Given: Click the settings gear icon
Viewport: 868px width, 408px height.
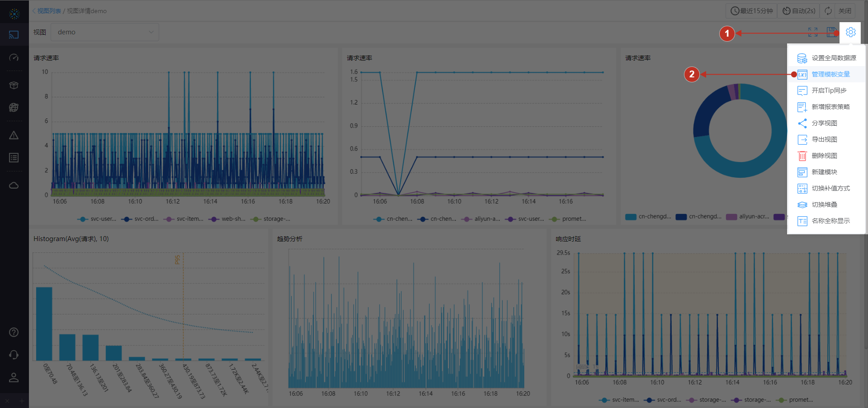Looking at the screenshot, I should (x=850, y=32).
